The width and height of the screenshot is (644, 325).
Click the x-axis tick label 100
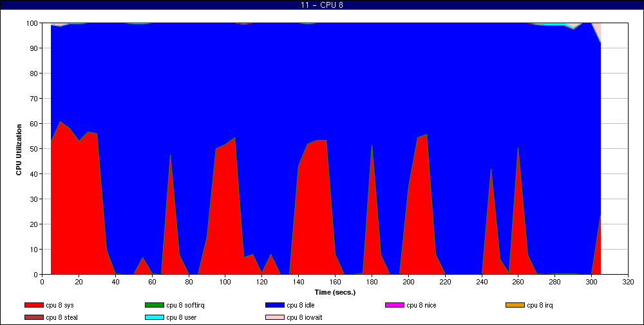[225, 281]
